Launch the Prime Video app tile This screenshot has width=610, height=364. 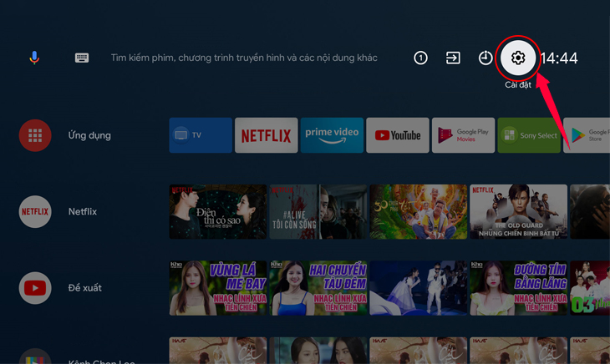pyautogui.click(x=332, y=135)
